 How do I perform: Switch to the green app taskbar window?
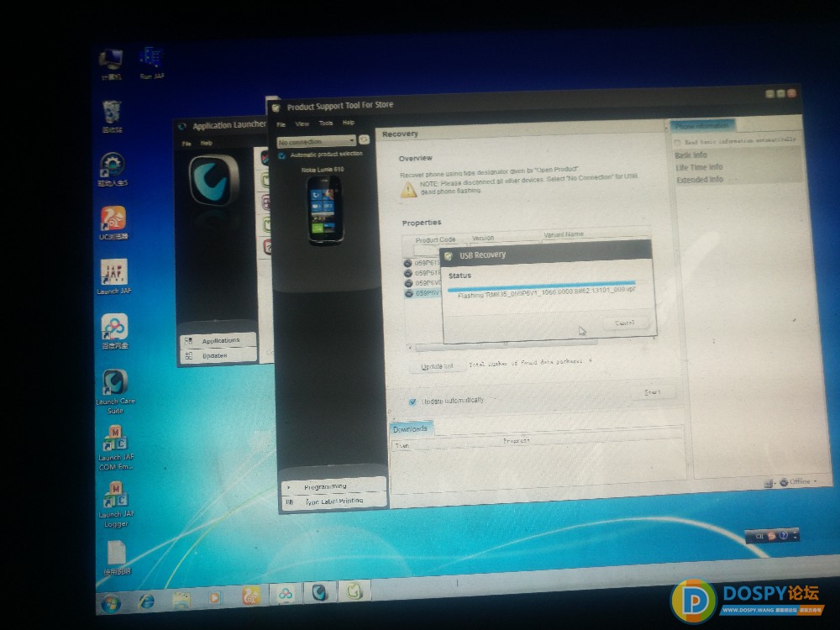(354, 591)
